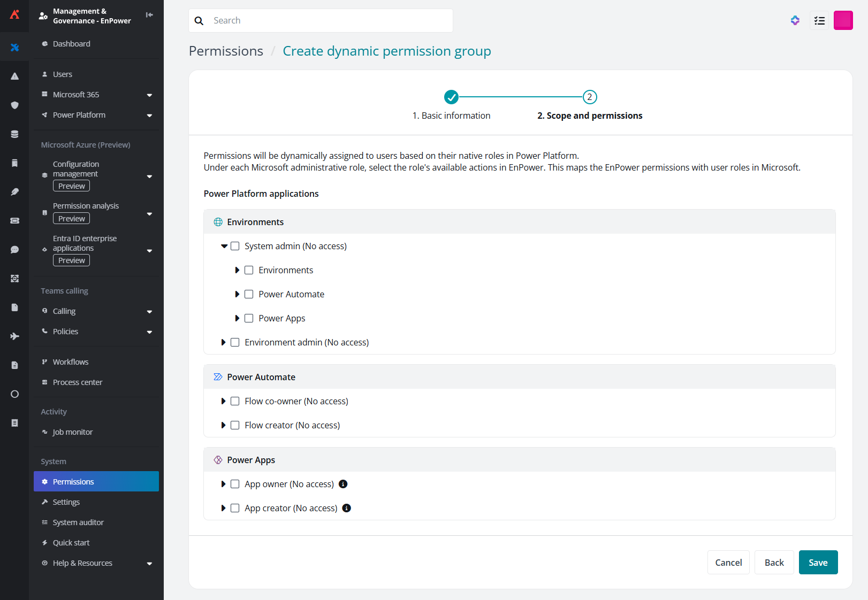Screen dimensions: 868x600
Task: Open System auditor in the sidebar
Action: coord(78,522)
